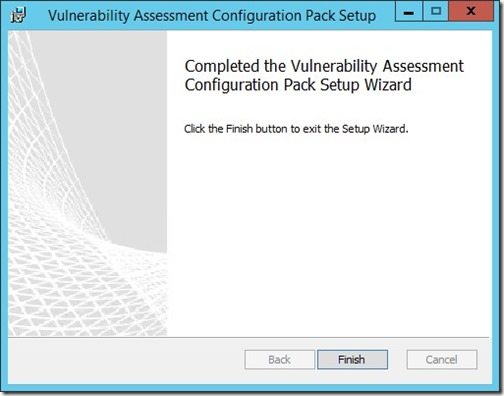Image resolution: width=504 pixels, height=396 pixels.
Task: Minimize the Setup wizard window
Action: point(409,11)
